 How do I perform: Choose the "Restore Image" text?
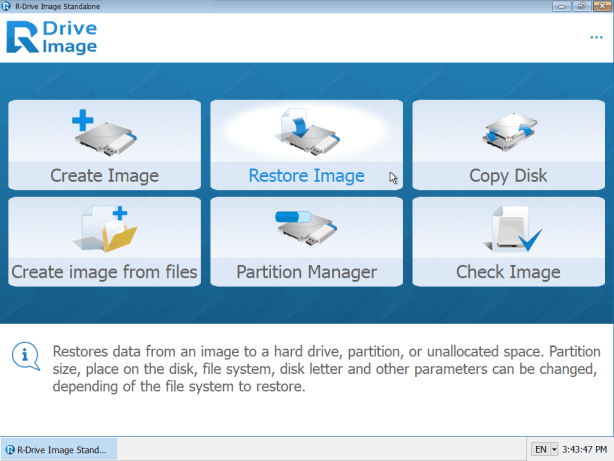pos(306,176)
